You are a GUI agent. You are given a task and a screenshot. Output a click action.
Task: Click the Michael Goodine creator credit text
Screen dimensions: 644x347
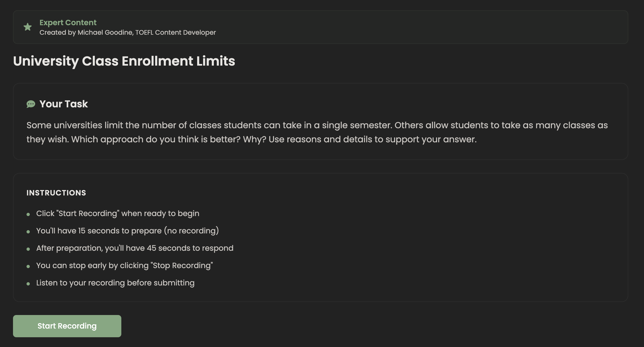pos(128,33)
